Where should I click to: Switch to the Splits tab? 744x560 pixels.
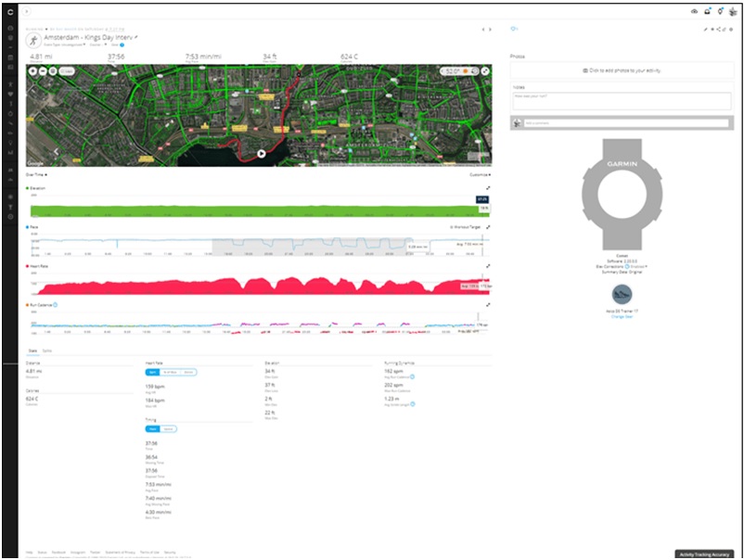coord(46,350)
